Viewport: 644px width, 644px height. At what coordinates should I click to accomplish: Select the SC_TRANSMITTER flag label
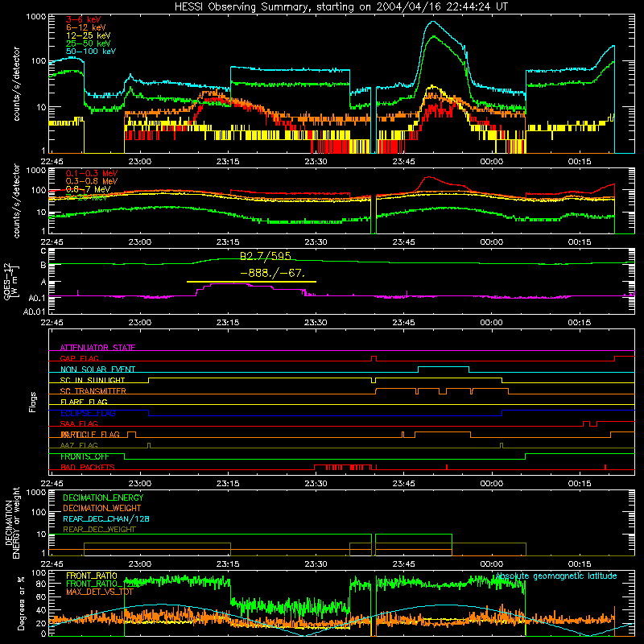(93, 391)
